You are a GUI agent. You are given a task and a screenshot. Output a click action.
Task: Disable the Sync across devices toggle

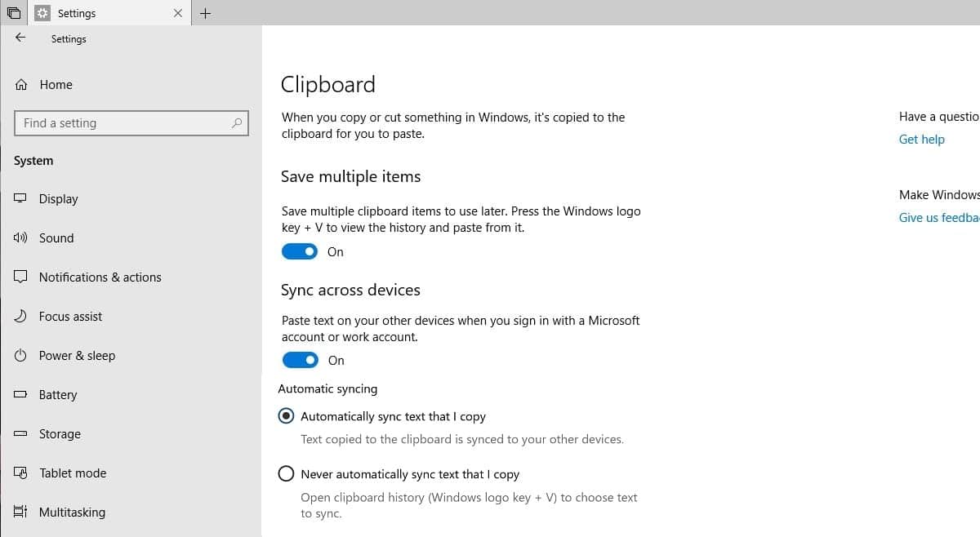[x=300, y=360]
